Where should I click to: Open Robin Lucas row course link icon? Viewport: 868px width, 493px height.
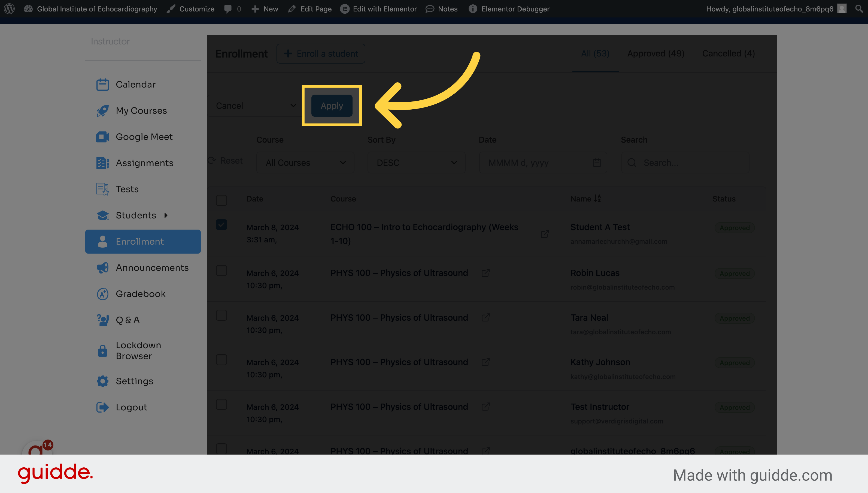tap(485, 273)
